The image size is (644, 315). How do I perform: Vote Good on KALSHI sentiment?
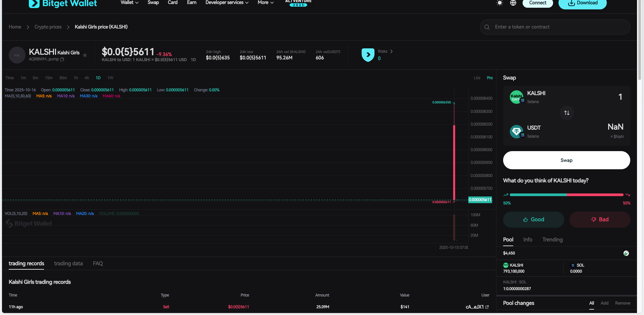click(x=533, y=220)
